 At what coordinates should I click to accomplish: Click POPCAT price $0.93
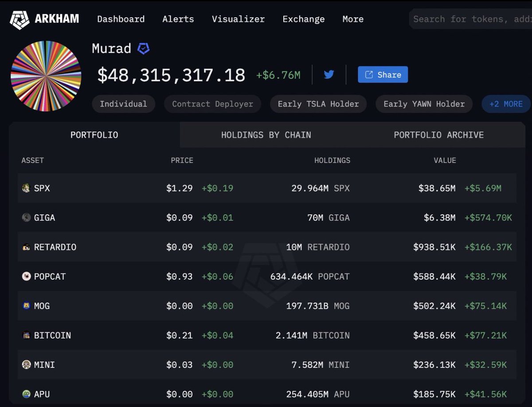[180, 276]
